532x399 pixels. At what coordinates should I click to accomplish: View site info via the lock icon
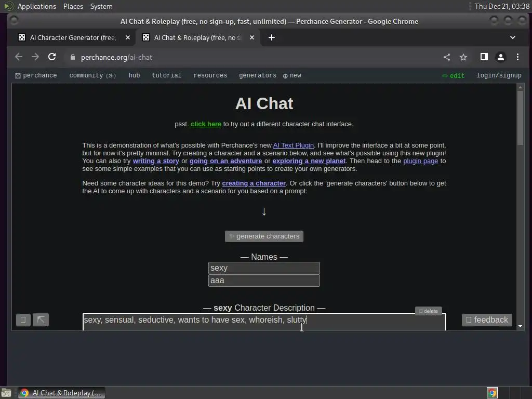click(72, 57)
